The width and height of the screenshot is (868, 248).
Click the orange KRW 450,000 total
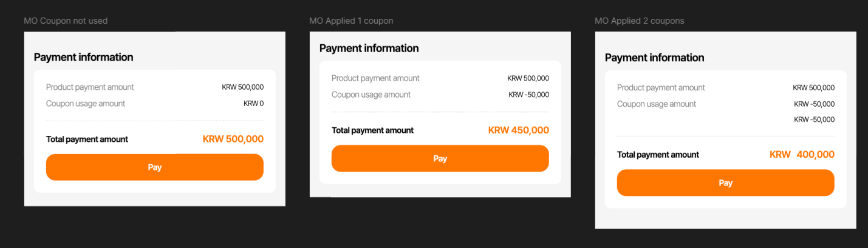click(518, 130)
